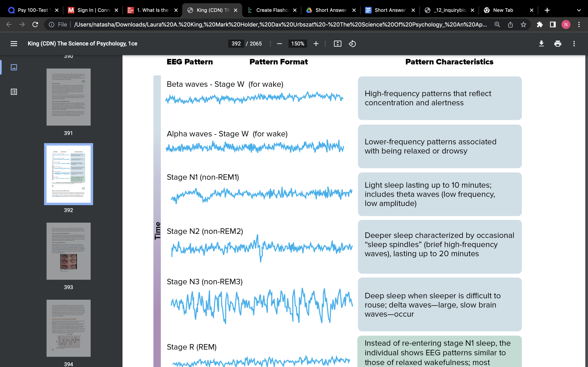588x367 pixels.
Task: Toggle the PDF sidebar hamburger menu
Action: coord(14,44)
